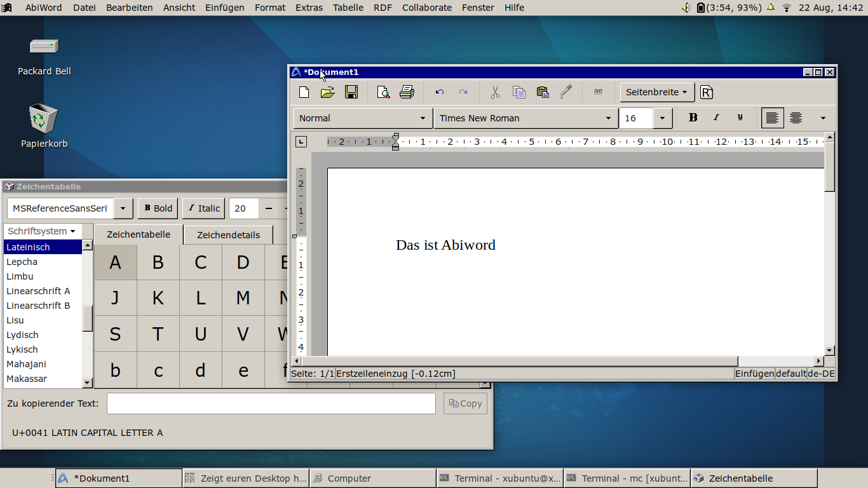Align text left
Viewport: 868px width, 488px height.
click(x=772, y=118)
